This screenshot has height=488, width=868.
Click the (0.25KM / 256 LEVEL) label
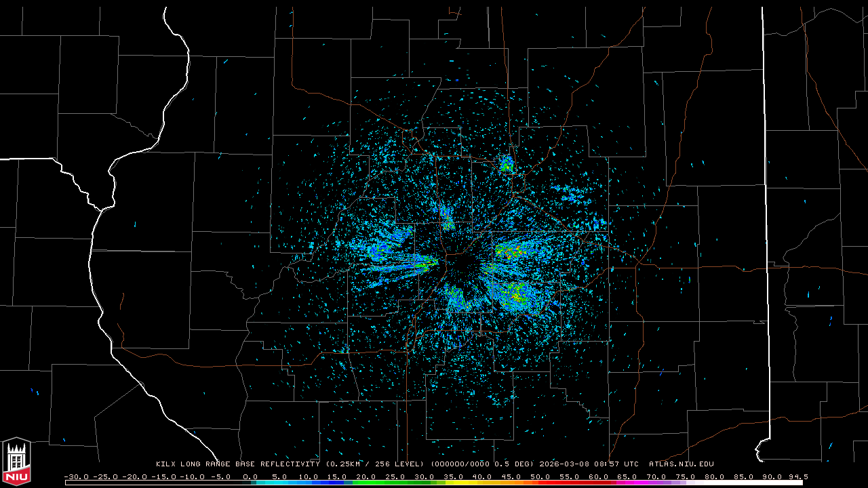pos(374,464)
